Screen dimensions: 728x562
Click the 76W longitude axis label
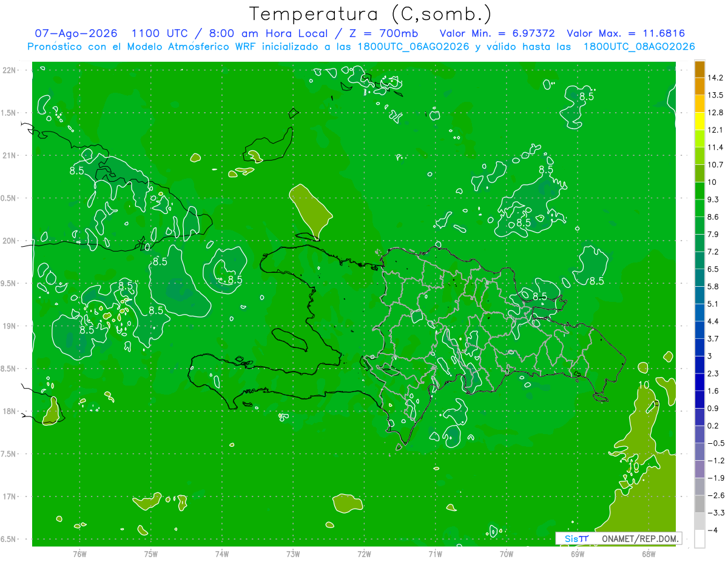point(79,554)
